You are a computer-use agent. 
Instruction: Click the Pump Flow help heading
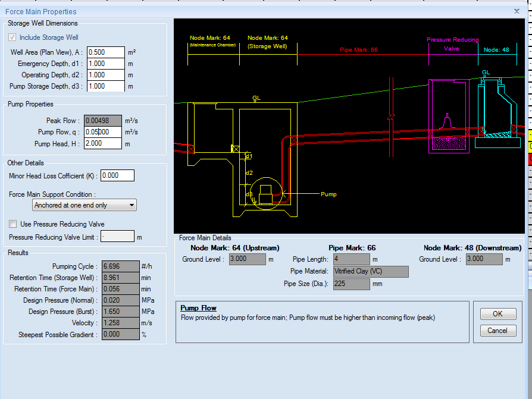198,308
